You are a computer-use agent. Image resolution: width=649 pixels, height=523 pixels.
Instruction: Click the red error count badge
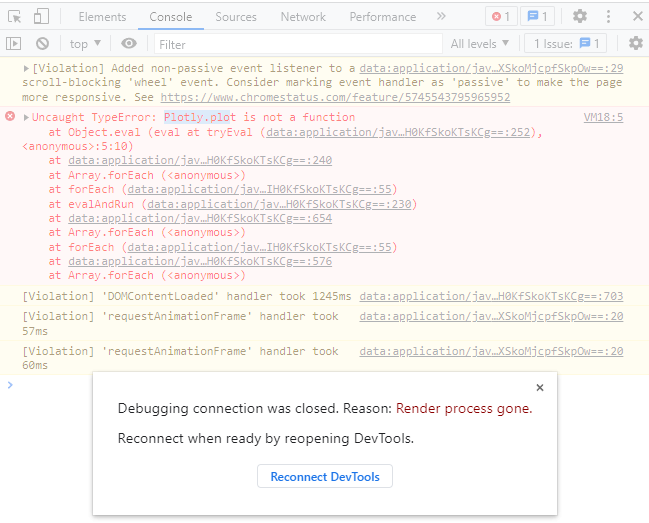click(501, 17)
